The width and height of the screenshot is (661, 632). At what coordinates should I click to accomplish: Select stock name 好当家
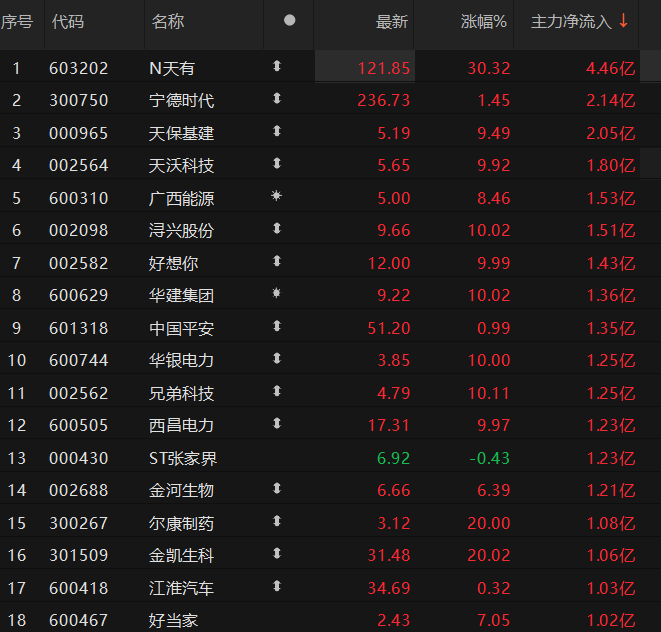point(173,621)
